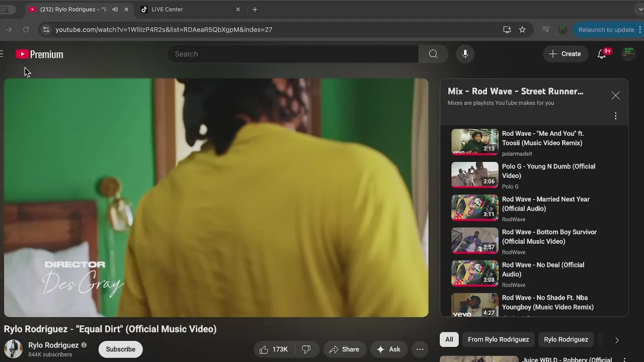This screenshot has height=362, width=644.
Task: View site information icon in address bar
Action: (x=46, y=30)
